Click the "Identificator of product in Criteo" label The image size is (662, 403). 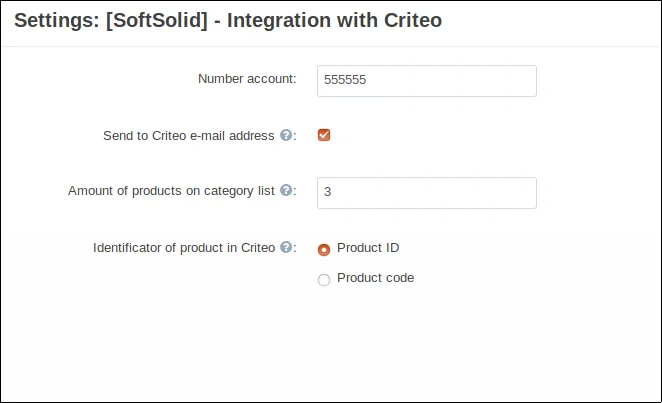point(184,248)
